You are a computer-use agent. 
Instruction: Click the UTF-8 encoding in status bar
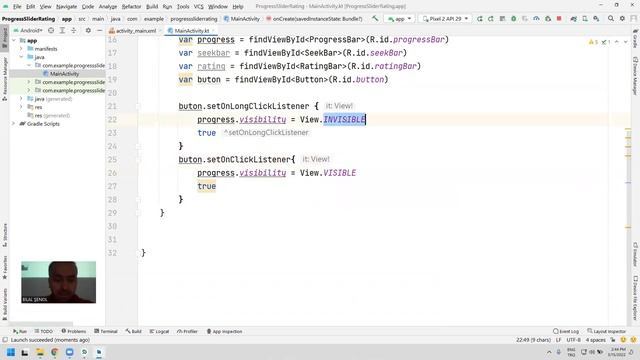tap(573, 340)
